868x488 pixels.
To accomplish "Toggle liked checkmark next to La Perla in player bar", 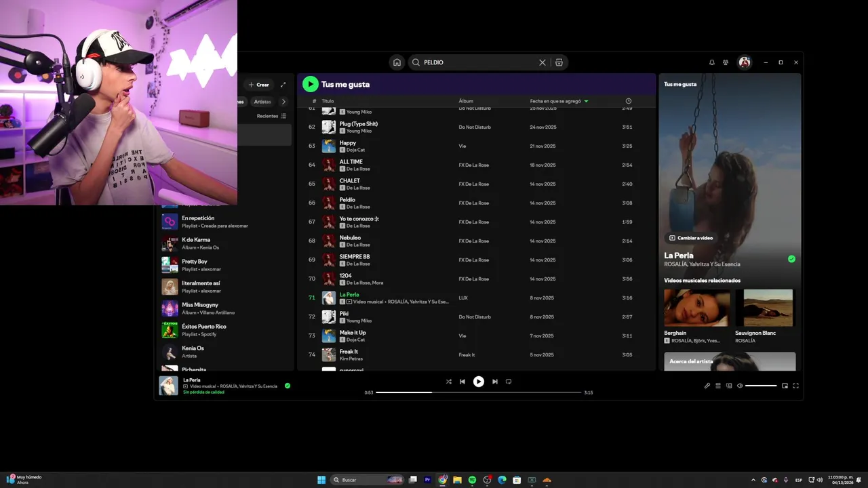I will pos(288,386).
